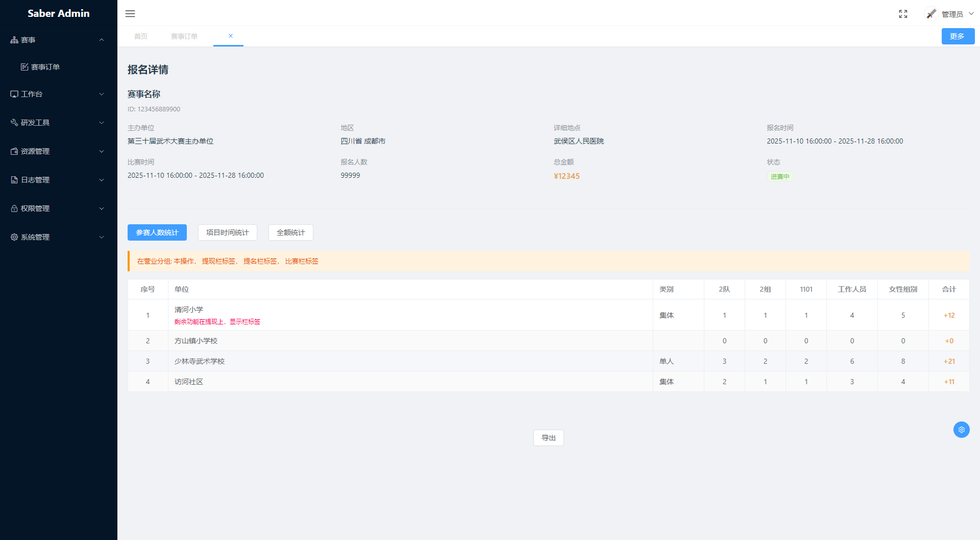Click the 权限管理 lock icon
Screen dimensions: 980x540
pos(14,208)
